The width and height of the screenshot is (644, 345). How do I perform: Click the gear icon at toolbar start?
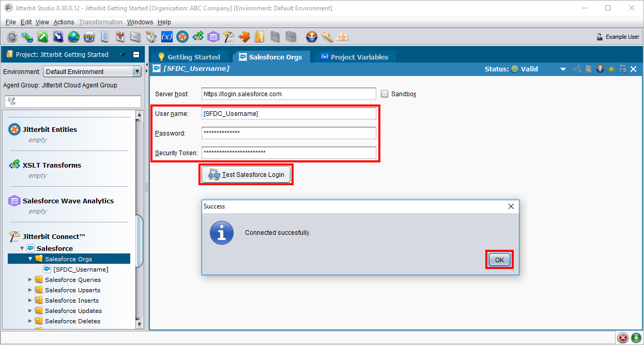tap(12, 37)
